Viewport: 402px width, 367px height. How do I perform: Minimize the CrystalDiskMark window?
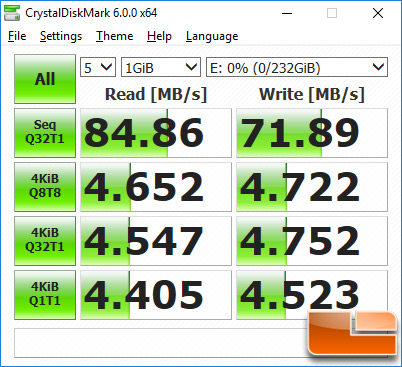(x=287, y=13)
